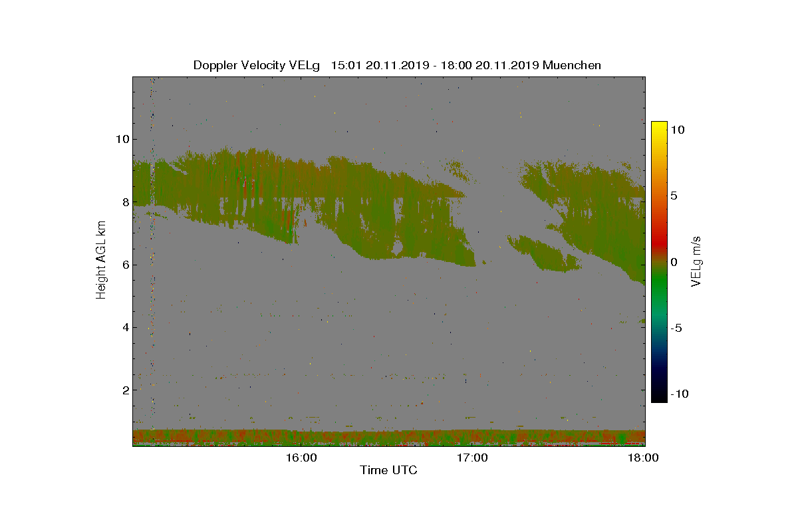Click the '16:00' time tick label
The image size is (798, 532).
[x=301, y=458]
